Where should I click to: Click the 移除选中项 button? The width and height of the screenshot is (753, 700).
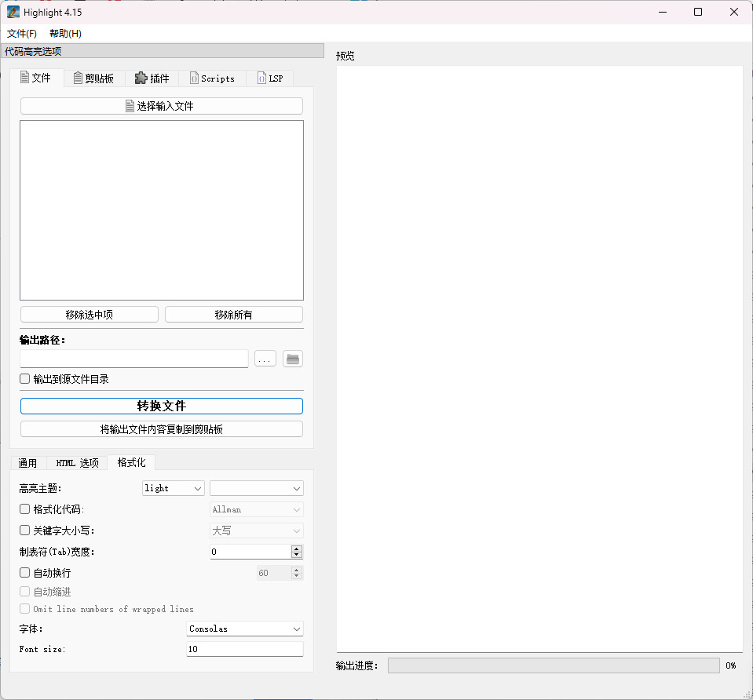90,315
